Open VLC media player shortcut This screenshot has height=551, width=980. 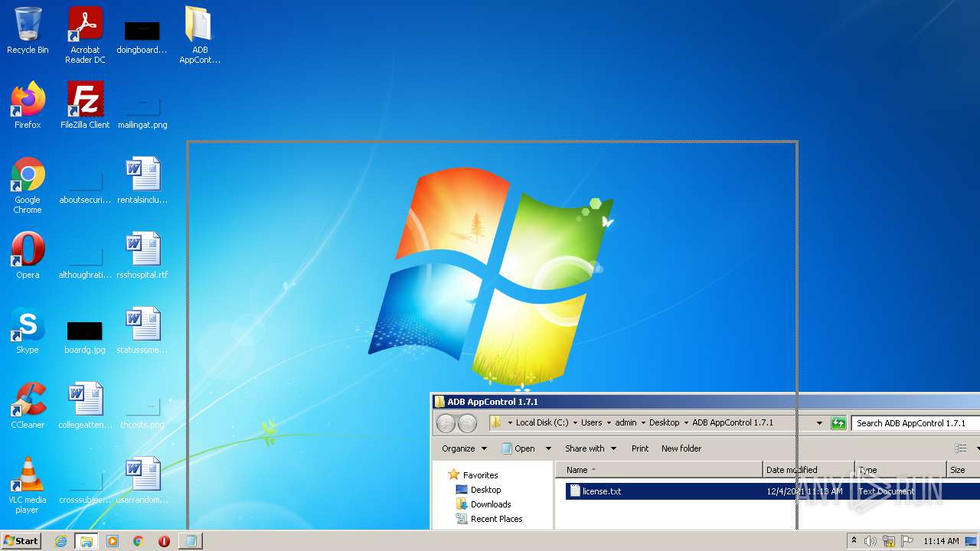(x=28, y=485)
